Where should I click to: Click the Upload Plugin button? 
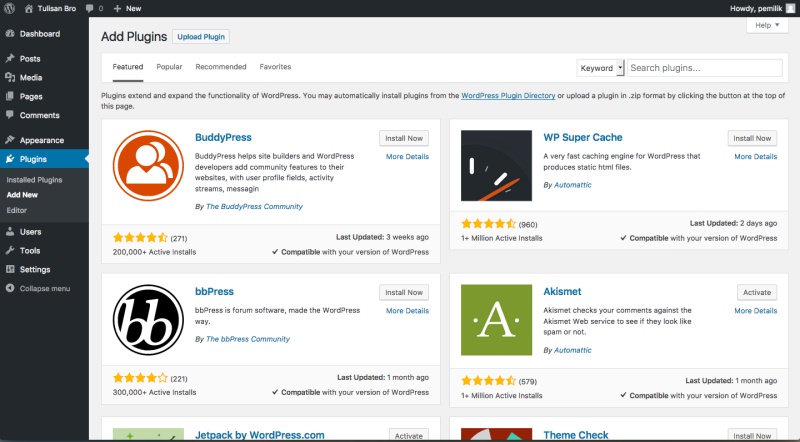(201, 37)
